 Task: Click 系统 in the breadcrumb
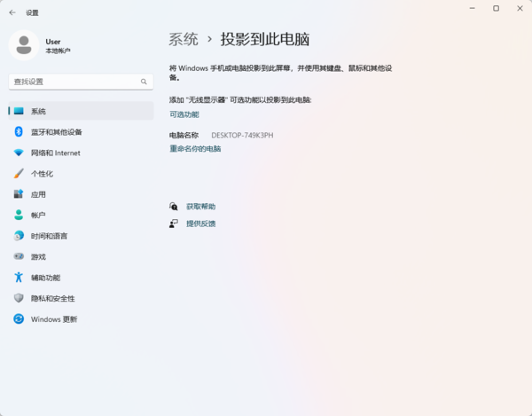tap(184, 39)
